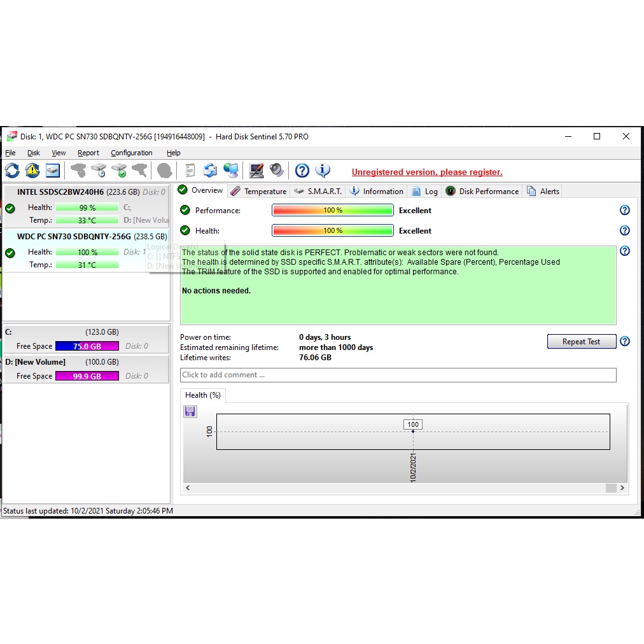The image size is (644, 644).
Task: Open the Configuration menu
Action: coord(131,153)
